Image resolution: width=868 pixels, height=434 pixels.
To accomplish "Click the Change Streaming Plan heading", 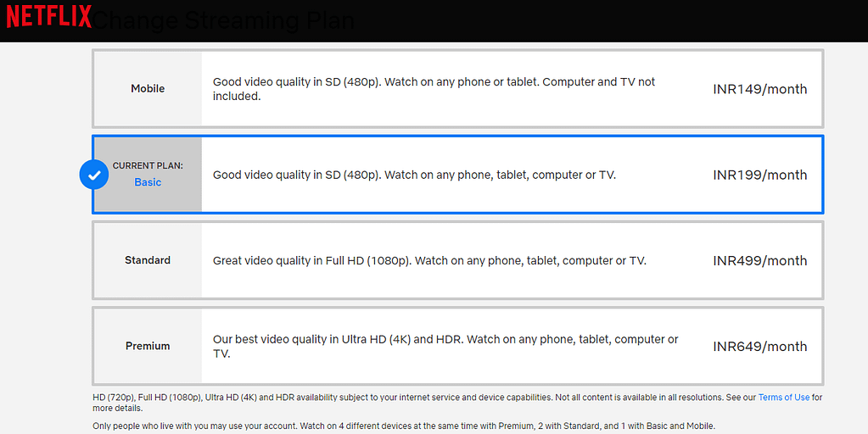I will click(x=222, y=20).
